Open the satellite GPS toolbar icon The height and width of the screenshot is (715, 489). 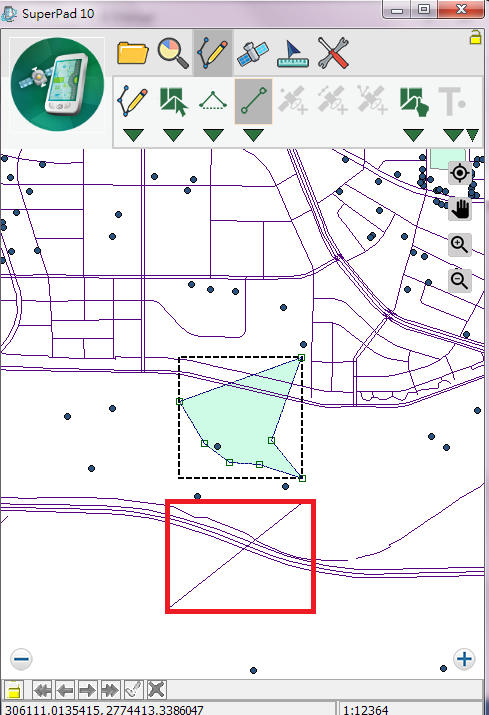point(253,53)
